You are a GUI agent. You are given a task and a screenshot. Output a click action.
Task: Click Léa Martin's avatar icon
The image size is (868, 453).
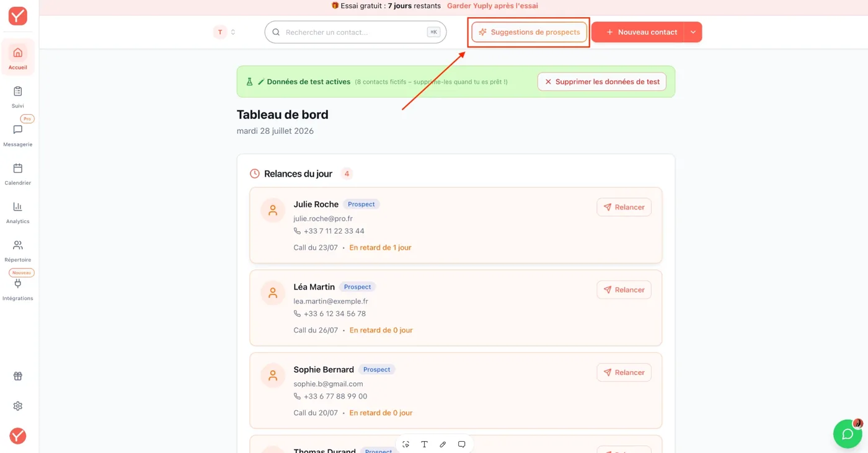point(273,293)
